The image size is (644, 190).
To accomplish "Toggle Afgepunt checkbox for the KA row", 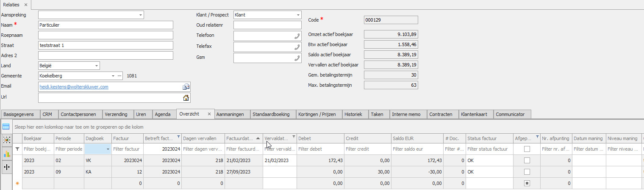I will click(x=527, y=172).
